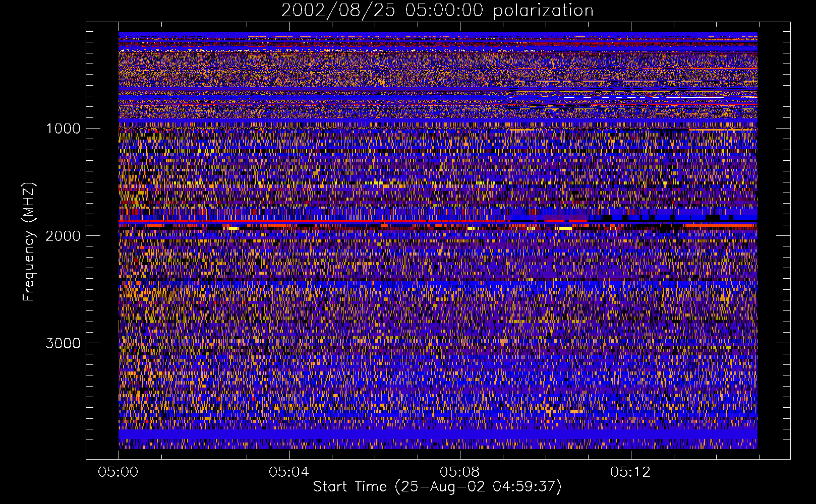
Task: Click the 05:08 time tick label
Action: [460, 472]
